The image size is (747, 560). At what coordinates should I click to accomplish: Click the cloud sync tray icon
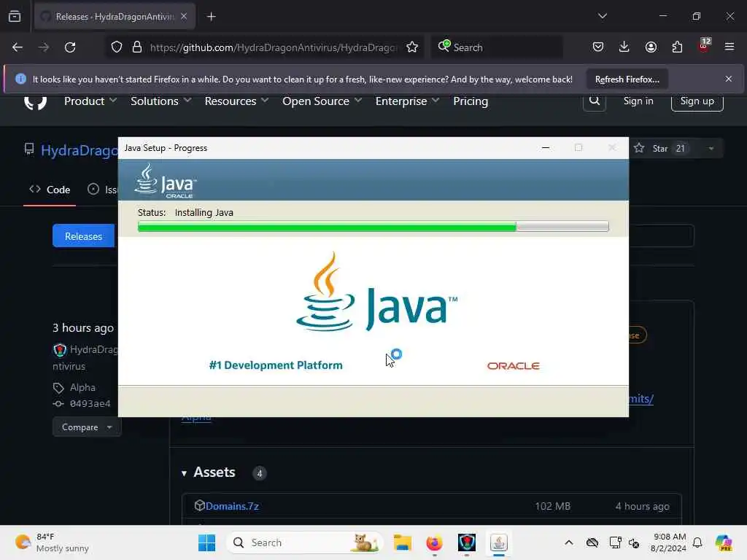592,542
